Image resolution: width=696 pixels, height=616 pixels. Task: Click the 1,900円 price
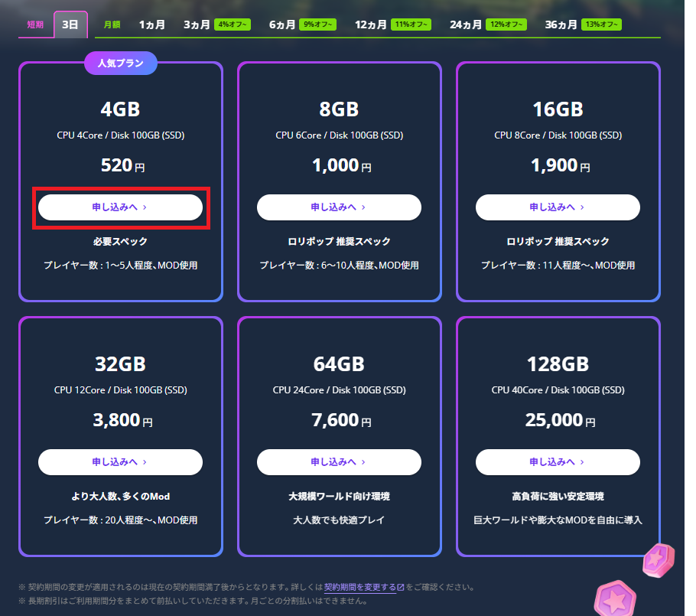[560, 165]
